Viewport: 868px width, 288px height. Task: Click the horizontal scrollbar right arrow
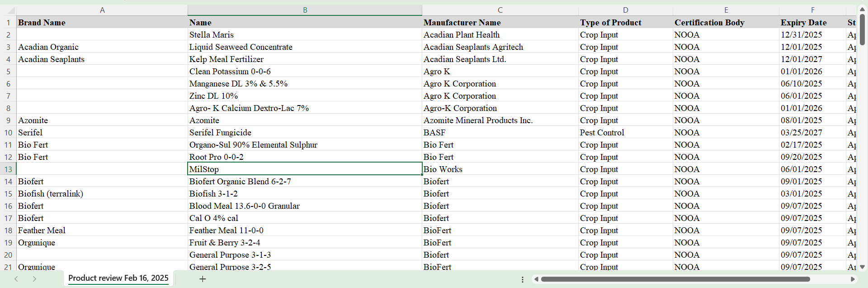tap(853, 279)
